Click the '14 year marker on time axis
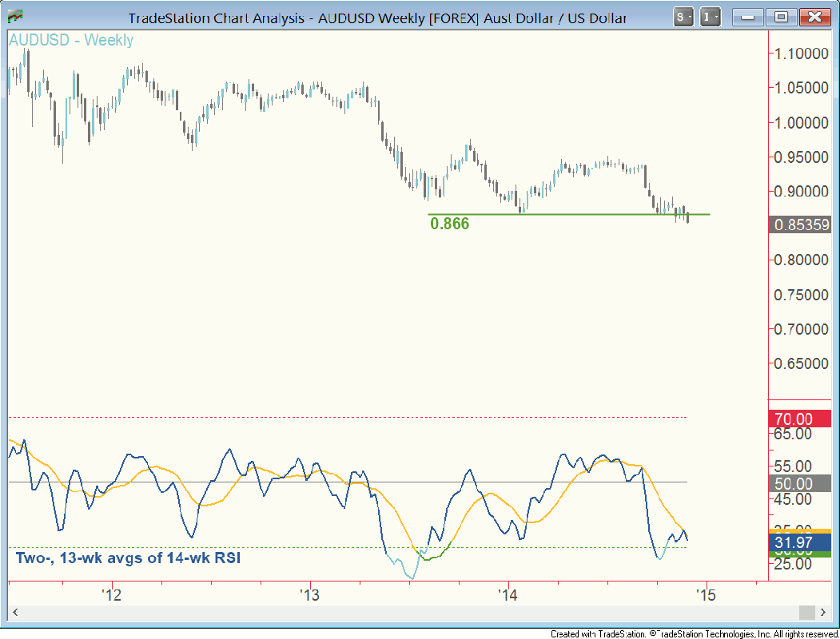The width and height of the screenshot is (840, 639). [508, 595]
